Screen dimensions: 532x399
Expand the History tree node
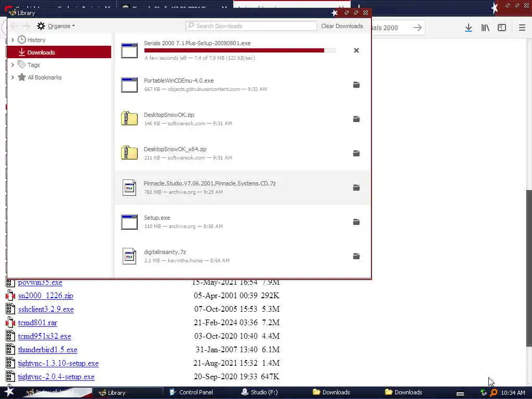[x=12, y=40]
